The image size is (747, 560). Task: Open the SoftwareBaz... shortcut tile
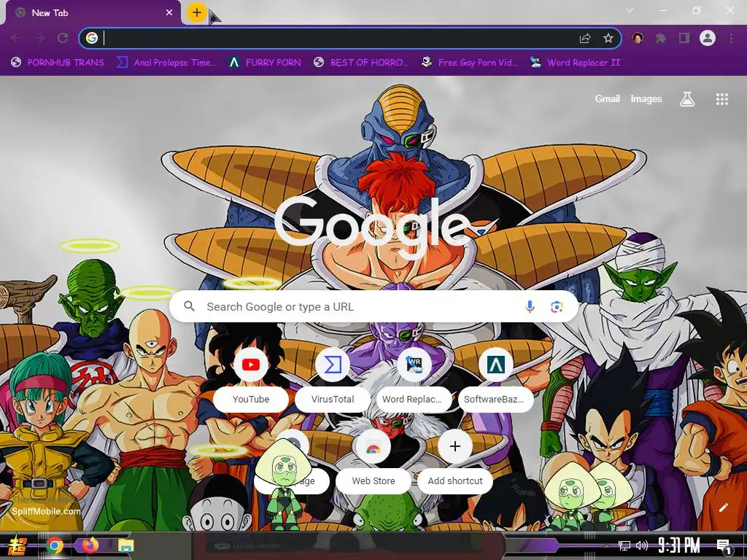click(495, 379)
